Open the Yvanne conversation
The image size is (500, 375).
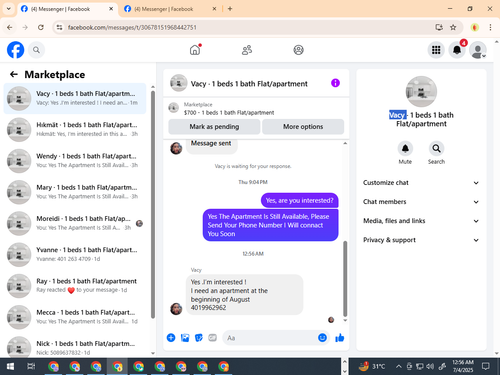click(75, 254)
